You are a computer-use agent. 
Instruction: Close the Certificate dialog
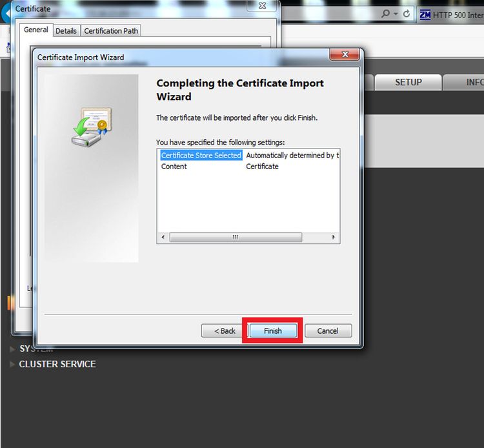[262, 6]
